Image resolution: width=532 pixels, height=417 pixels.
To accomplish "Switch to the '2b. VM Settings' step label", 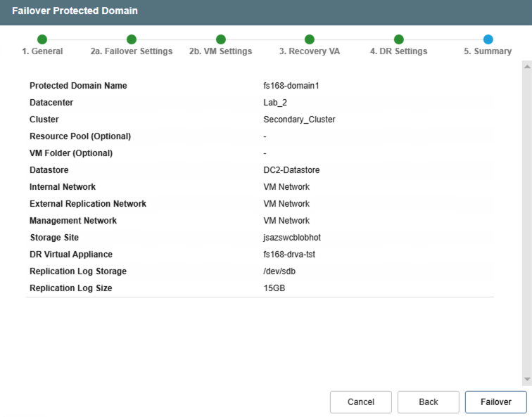I will pyautogui.click(x=220, y=51).
